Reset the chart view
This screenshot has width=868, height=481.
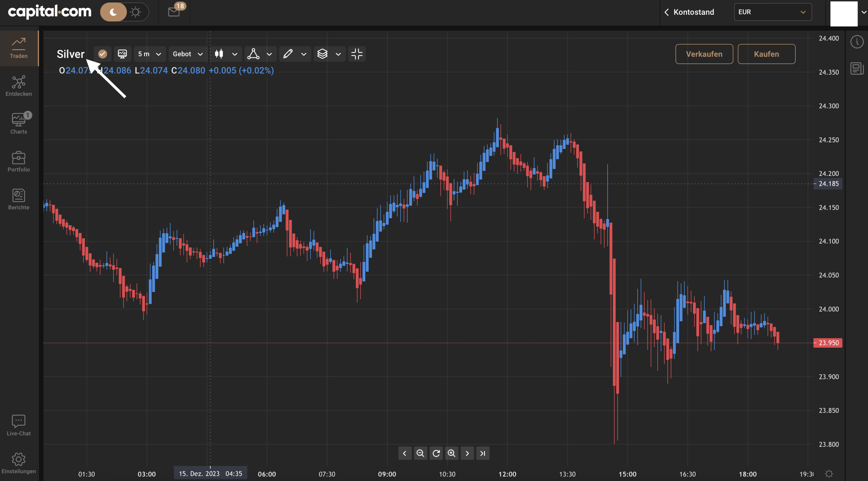click(436, 453)
